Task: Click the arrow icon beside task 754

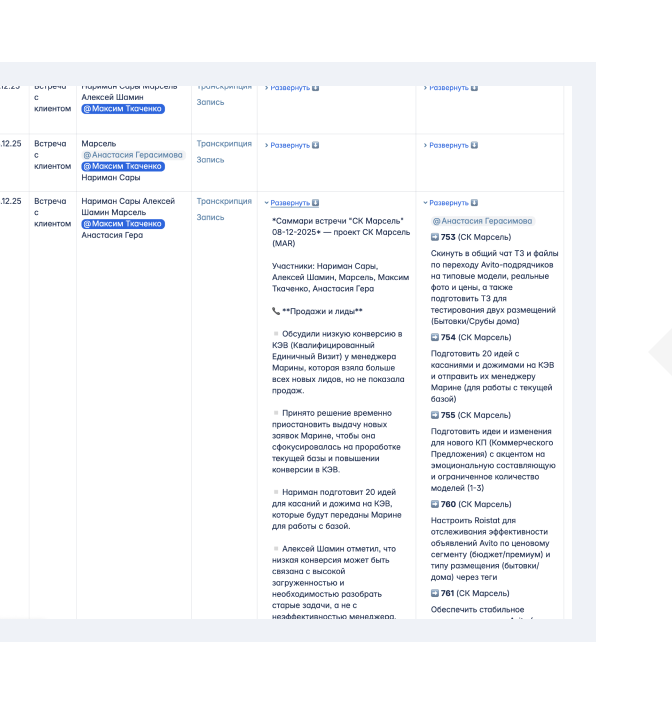Action: [x=435, y=337]
